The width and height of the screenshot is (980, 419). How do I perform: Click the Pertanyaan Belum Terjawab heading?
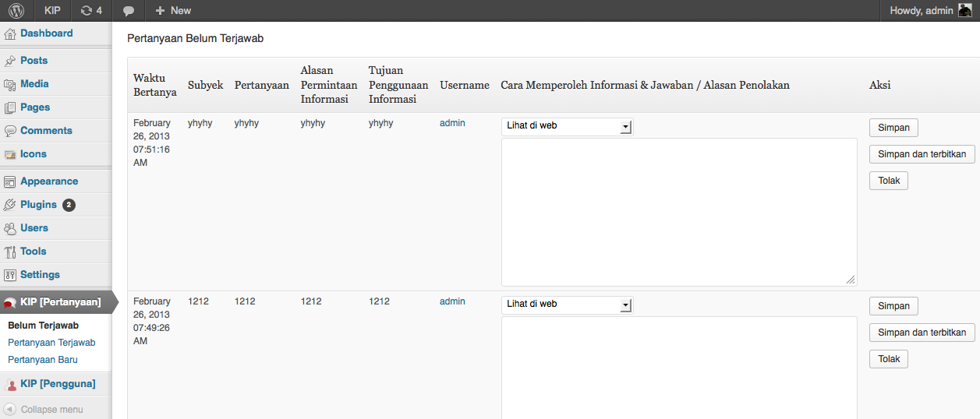195,38
